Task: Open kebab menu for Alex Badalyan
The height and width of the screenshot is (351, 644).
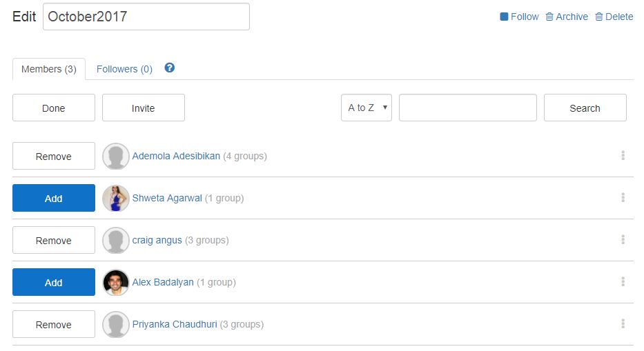Action: click(623, 281)
